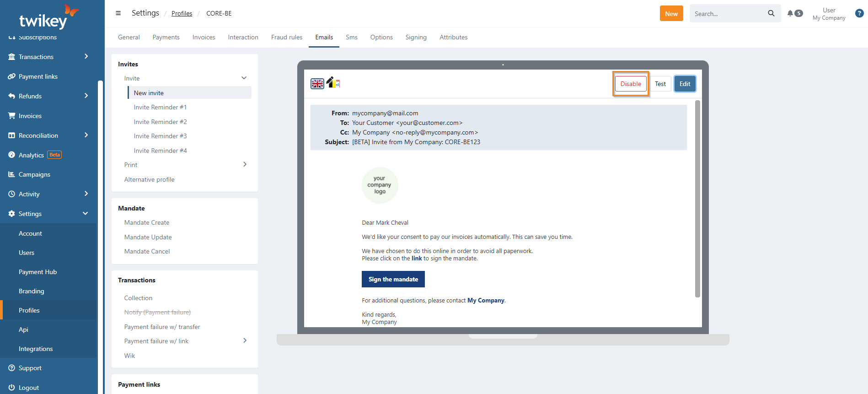
Task: Switch to the Fraud rules tab
Action: tap(287, 37)
